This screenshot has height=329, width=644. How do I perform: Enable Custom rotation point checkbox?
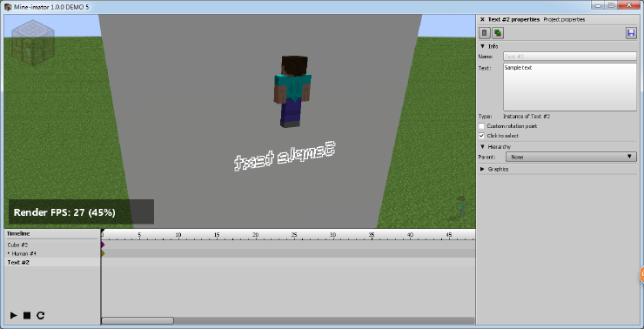pyautogui.click(x=482, y=126)
